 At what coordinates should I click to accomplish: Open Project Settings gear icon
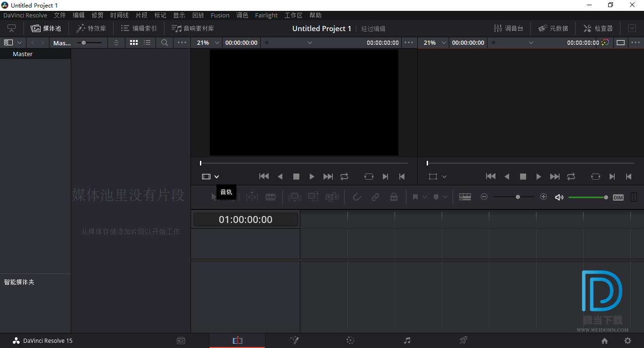(x=627, y=340)
